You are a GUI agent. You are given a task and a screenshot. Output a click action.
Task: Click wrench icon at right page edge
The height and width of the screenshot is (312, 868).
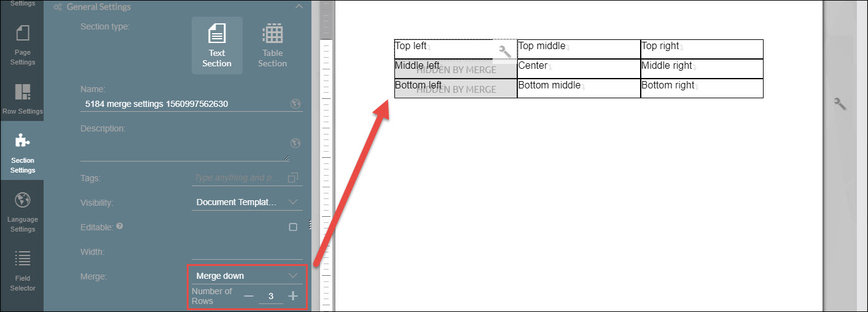point(840,104)
